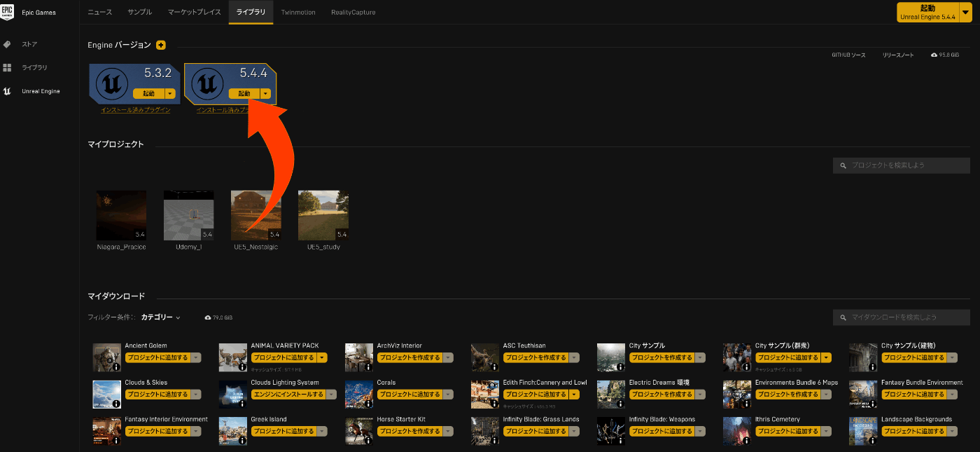Click the top-right 起動 Unreal Engine 5.4.4 button

(x=928, y=12)
